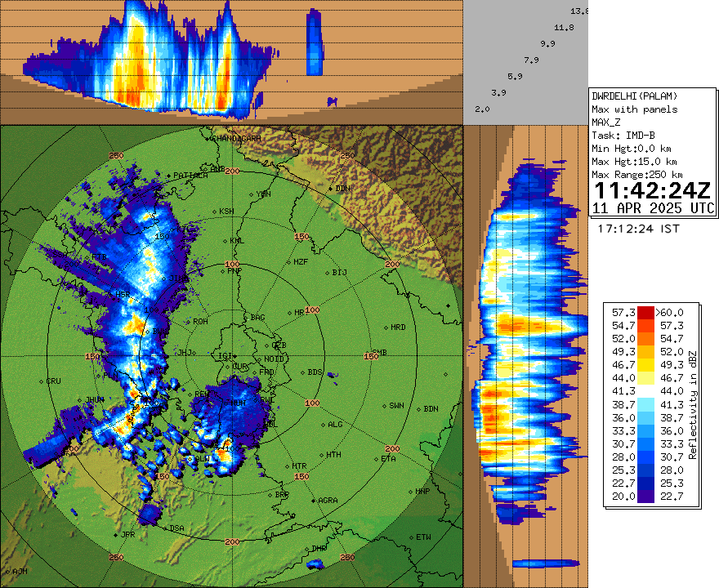Select the light cyan 38.7 to 41.3 swatch
This screenshot has width=719, height=588.
point(645,404)
